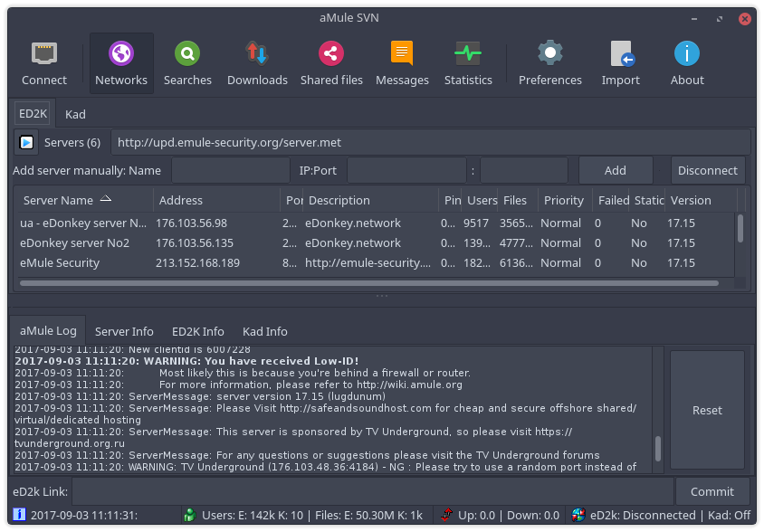764x532 pixels.
Task: Open the Searches section
Action: point(187,53)
